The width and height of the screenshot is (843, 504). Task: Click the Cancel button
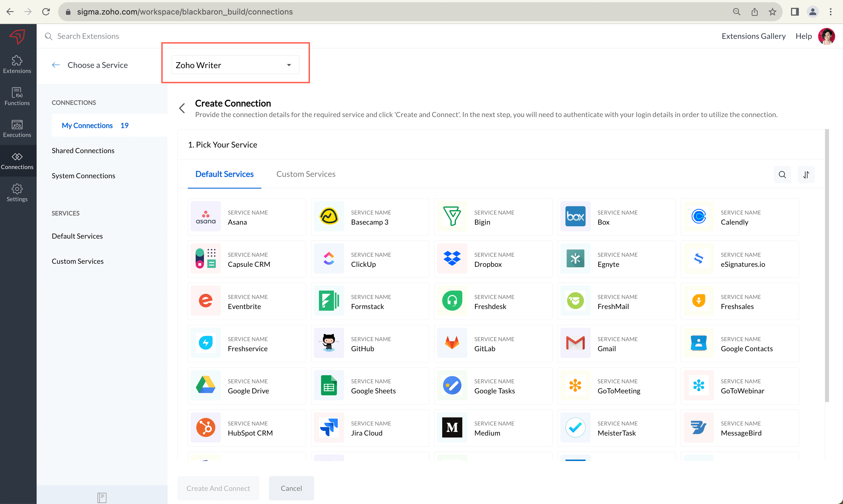point(291,488)
